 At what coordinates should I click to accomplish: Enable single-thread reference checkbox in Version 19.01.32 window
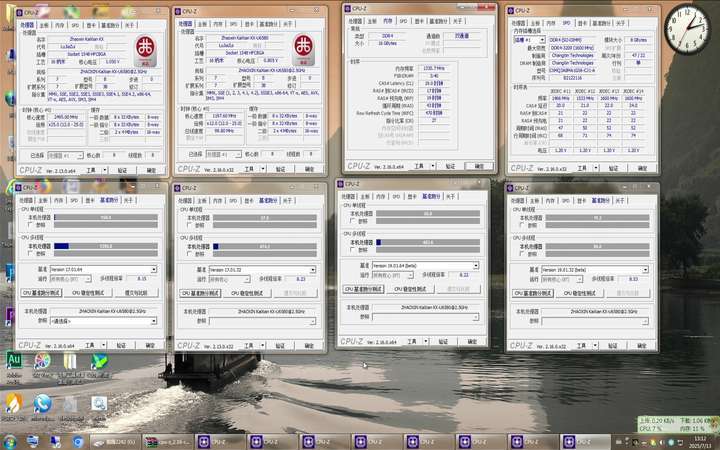[x=522, y=225]
